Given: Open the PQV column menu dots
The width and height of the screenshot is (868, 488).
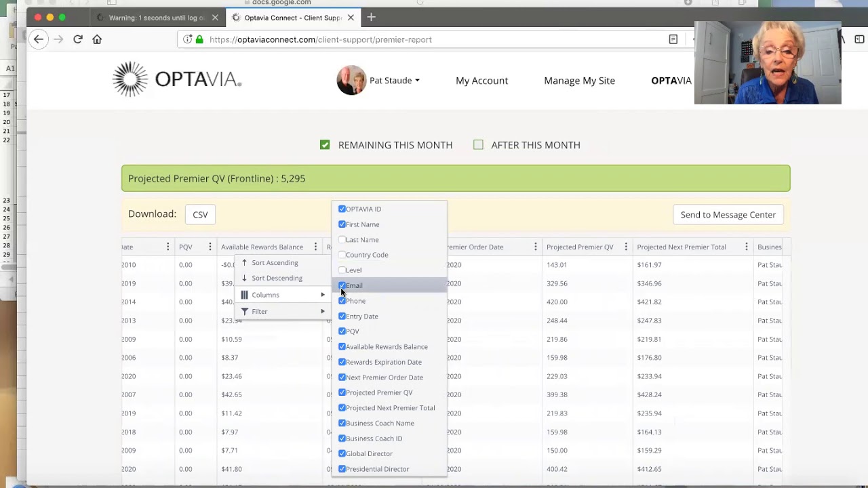Looking at the screenshot, I should tap(210, 247).
